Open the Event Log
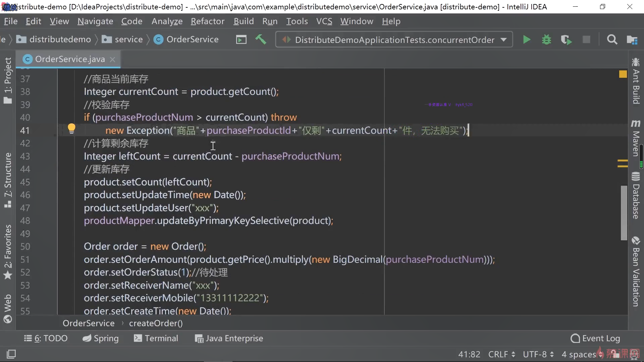The width and height of the screenshot is (644, 362). [596, 339]
